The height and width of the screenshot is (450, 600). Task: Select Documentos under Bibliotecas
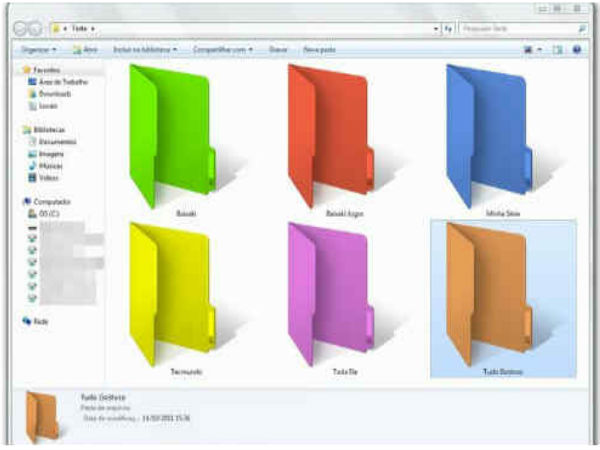click(57, 142)
